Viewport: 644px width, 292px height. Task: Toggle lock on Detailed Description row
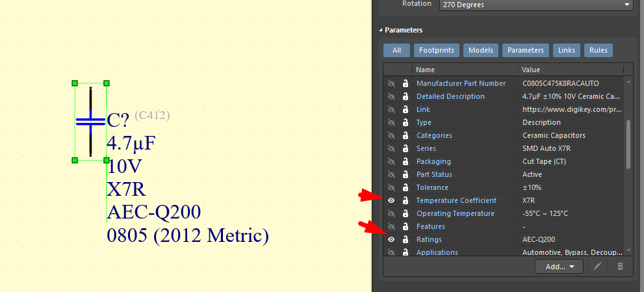pos(406,97)
